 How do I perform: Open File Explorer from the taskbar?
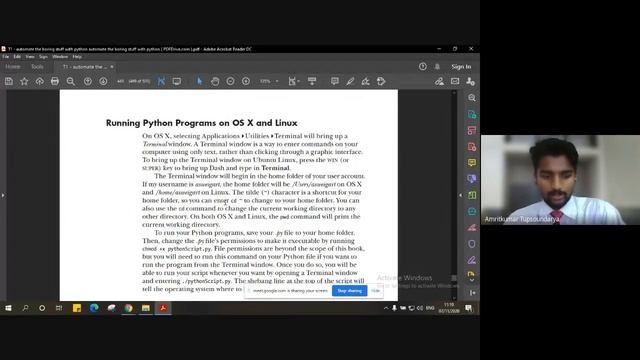(146, 308)
